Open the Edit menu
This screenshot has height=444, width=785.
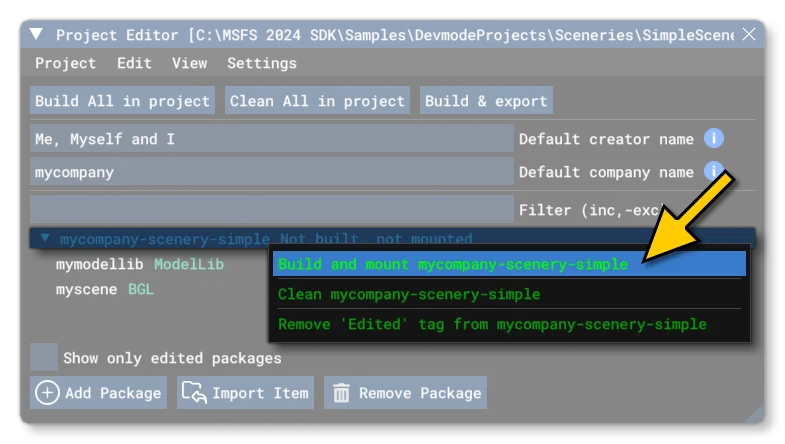pyautogui.click(x=134, y=63)
